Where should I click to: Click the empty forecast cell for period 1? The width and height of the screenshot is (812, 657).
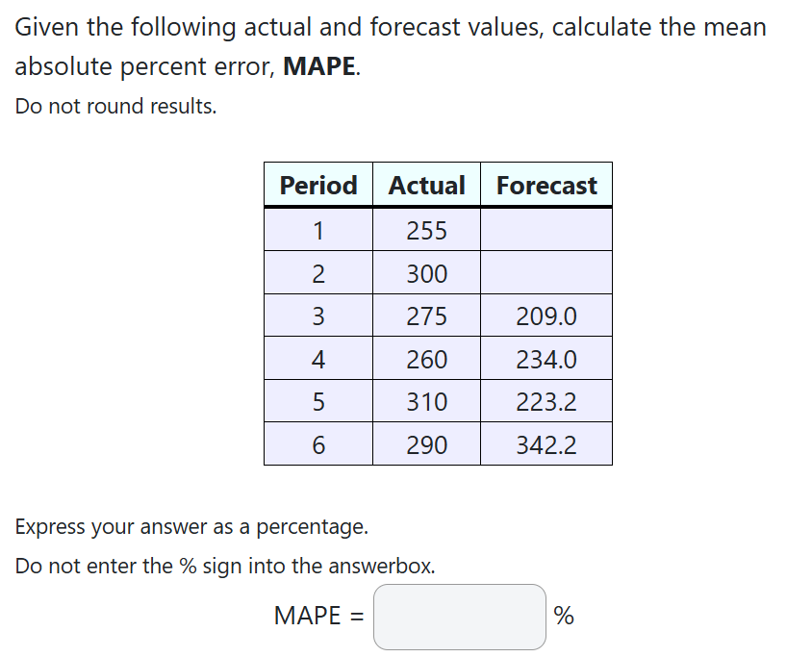click(546, 229)
